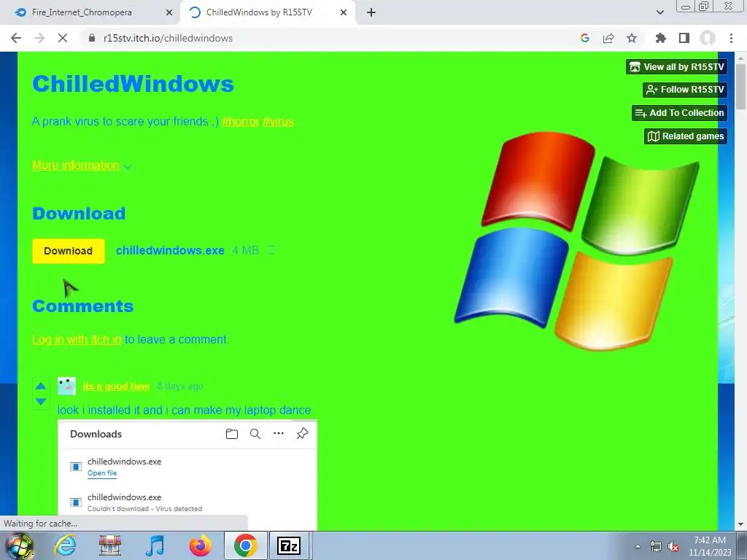Screen dimensions: 747x560
Task: Open Related games link
Action: [686, 136]
